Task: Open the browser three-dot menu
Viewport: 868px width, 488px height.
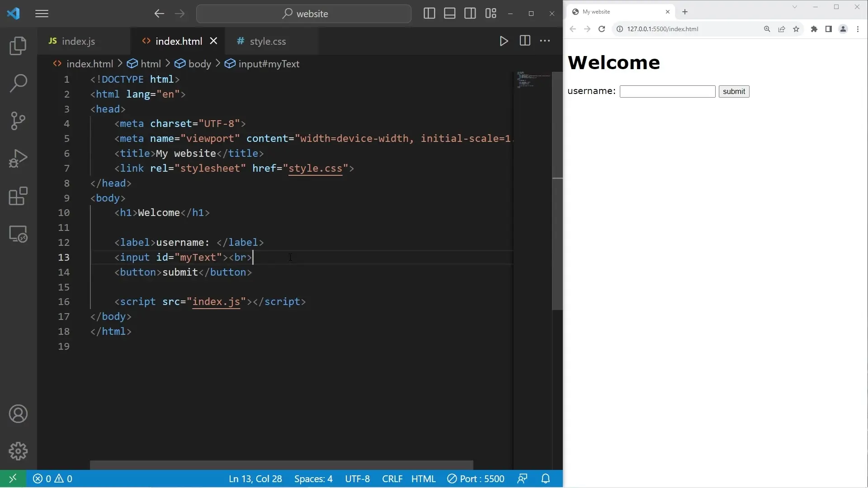Action: [858, 29]
